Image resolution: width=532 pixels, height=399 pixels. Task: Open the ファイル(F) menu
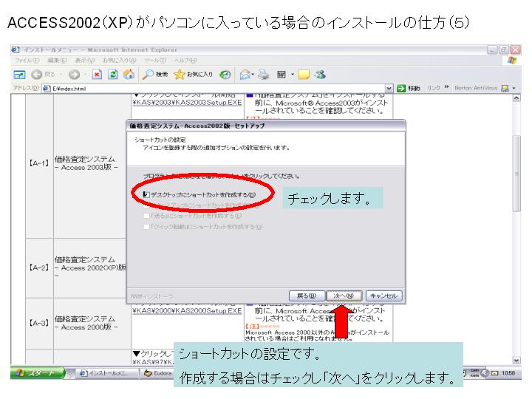(27, 61)
